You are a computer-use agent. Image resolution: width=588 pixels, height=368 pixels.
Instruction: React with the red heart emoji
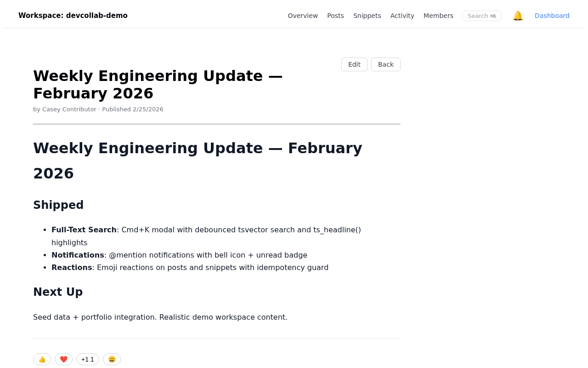coord(63,359)
